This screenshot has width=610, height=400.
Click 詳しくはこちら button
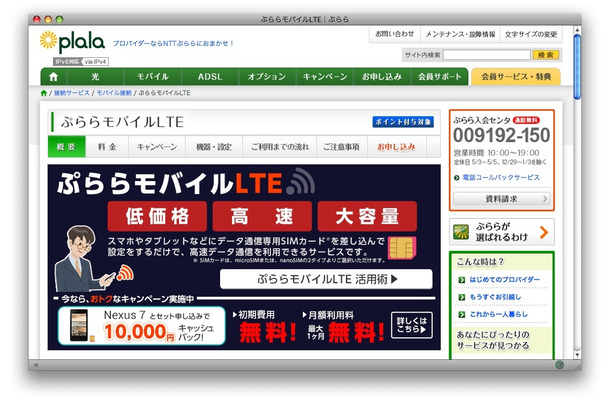click(x=412, y=325)
